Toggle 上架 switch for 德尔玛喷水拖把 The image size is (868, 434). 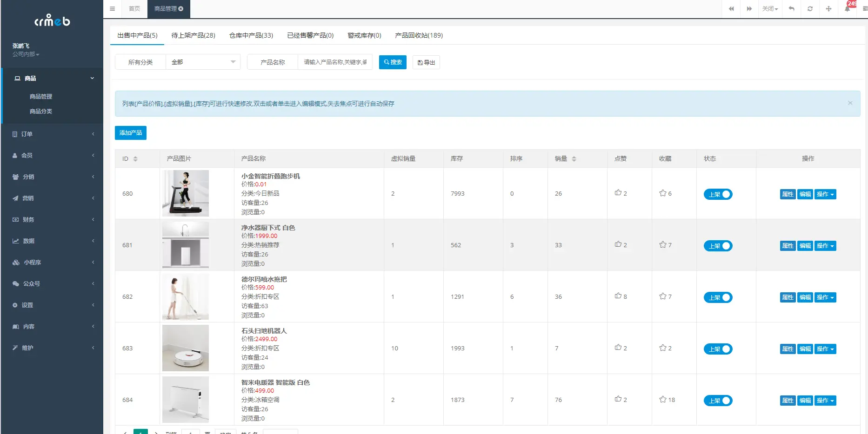(718, 297)
